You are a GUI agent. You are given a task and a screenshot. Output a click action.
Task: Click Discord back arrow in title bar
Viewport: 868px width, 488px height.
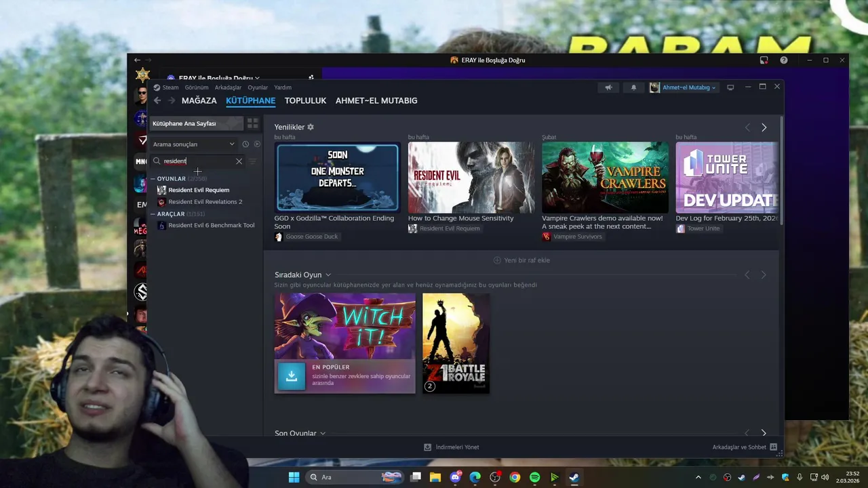(137, 60)
